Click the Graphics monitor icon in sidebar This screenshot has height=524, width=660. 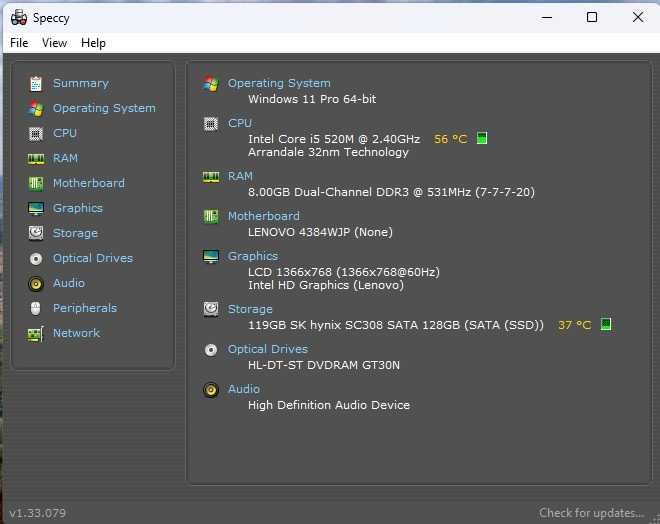point(36,208)
